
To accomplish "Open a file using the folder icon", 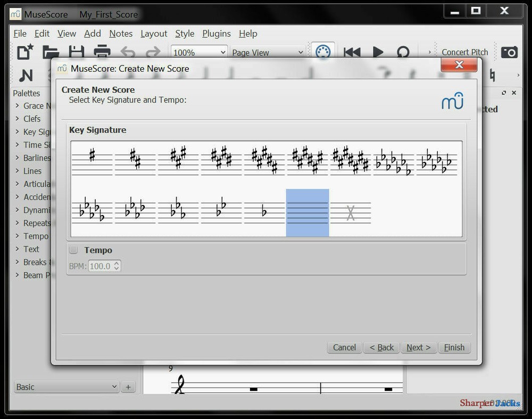I will (x=50, y=52).
